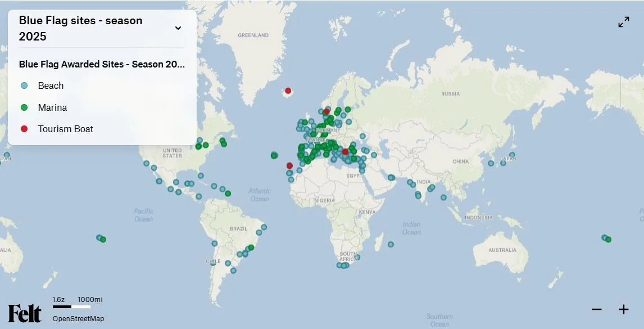Image resolution: width=644 pixels, height=329 pixels.
Task: Click the Southern Ocean label
Action: [x=439, y=321]
